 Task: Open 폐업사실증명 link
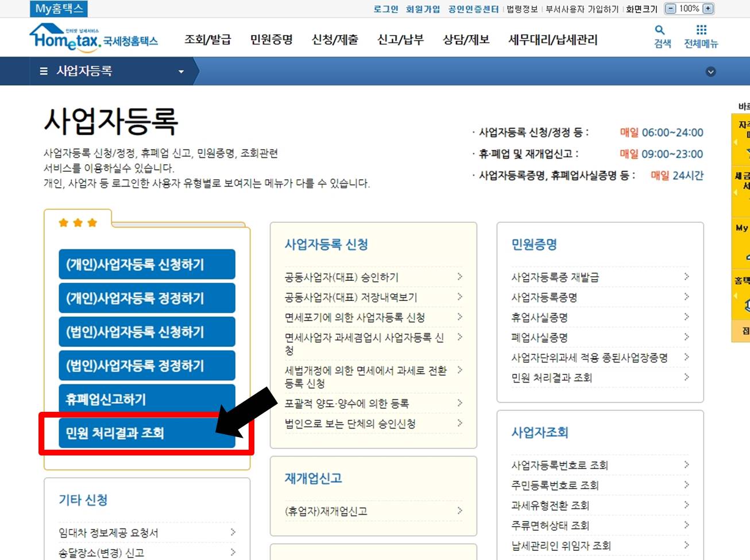pos(540,337)
